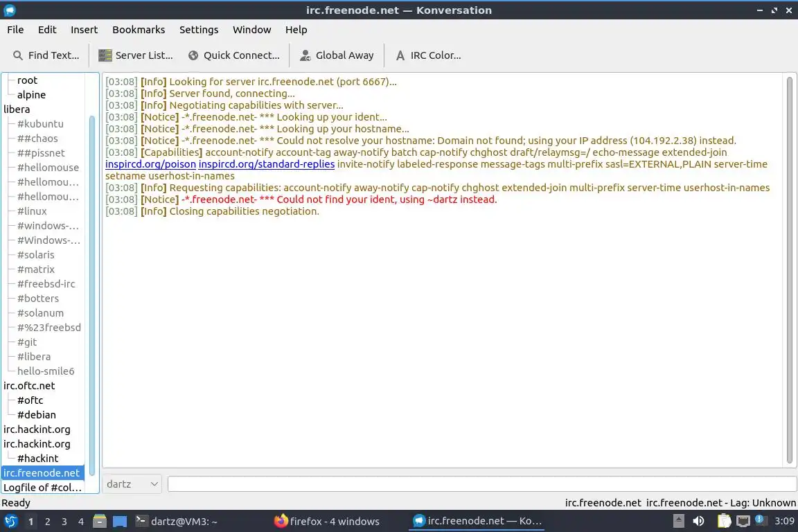Open the Find Text search tool

[46, 55]
